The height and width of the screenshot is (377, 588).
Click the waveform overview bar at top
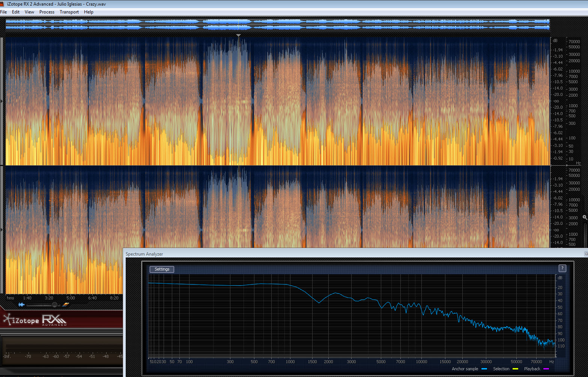(278, 24)
